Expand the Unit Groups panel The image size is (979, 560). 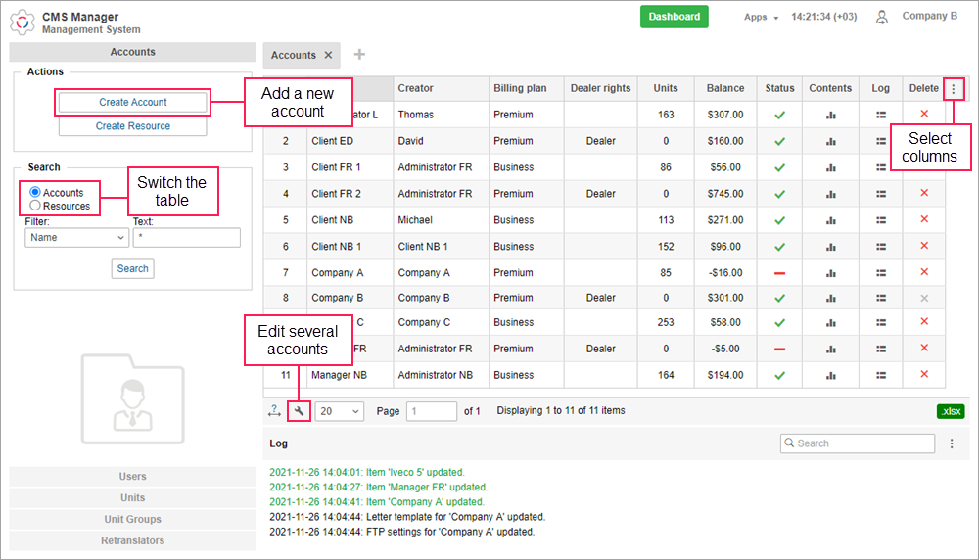pos(132,519)
